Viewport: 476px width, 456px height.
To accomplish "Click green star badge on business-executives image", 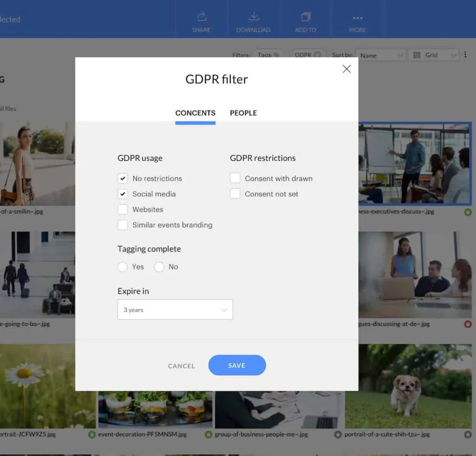I will 468,212.
